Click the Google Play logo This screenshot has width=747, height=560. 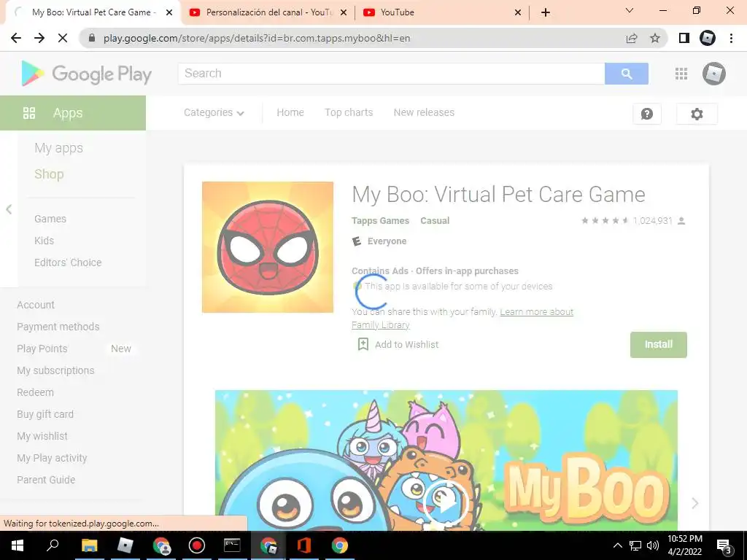coord(86,74)
